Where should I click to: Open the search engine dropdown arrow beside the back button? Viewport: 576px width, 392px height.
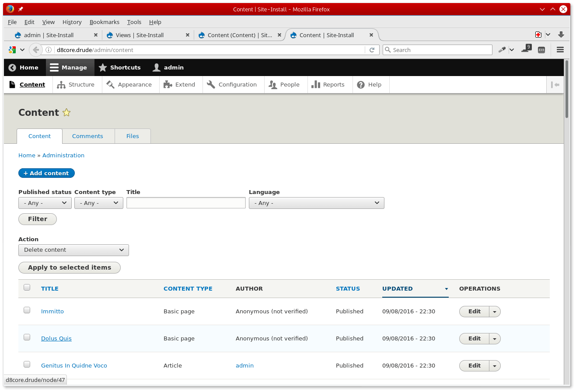[x=22, y=50]
